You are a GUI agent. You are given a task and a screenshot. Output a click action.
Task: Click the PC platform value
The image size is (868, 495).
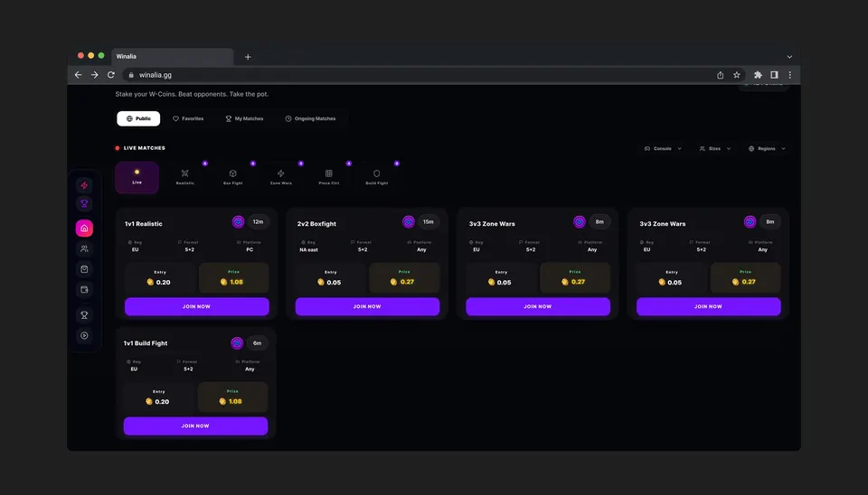250,249
